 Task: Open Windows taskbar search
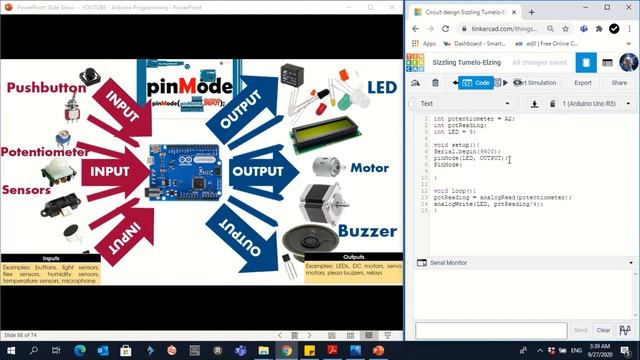coord(34,351)
